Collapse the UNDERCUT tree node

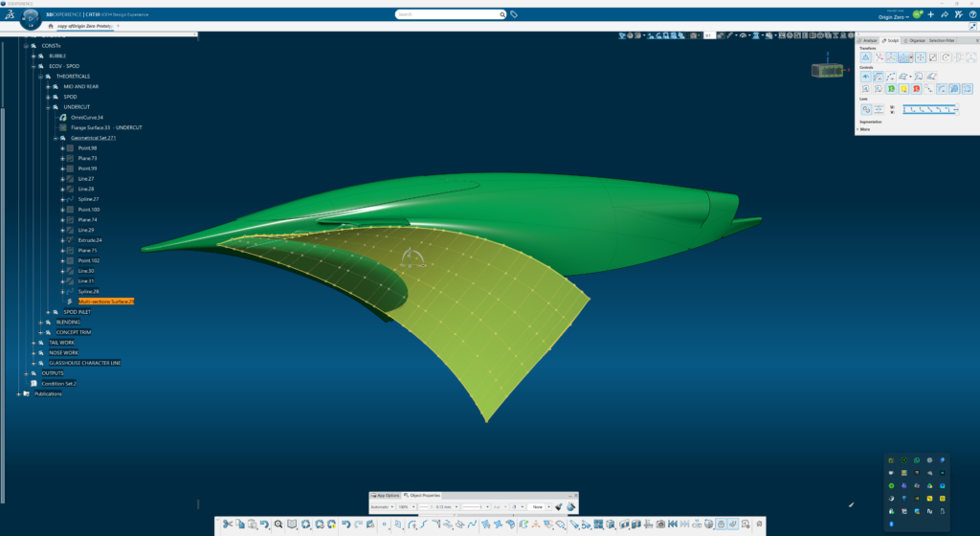(x=48, y=107)
